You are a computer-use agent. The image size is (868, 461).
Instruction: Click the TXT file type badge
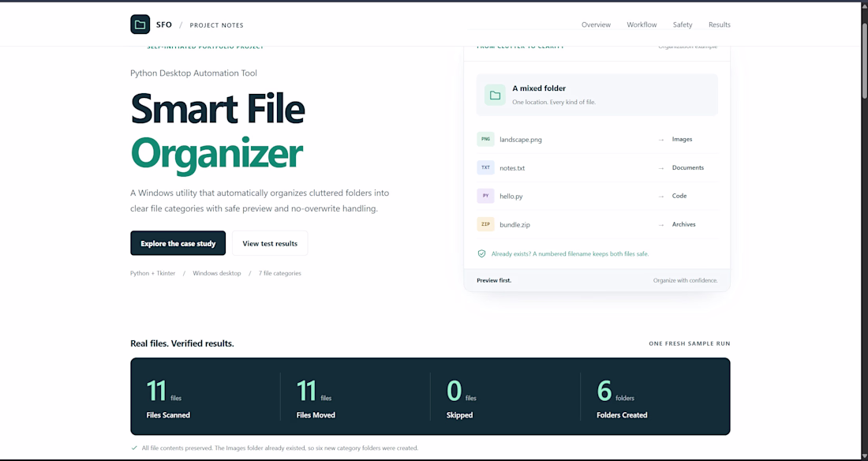point(485,167)
